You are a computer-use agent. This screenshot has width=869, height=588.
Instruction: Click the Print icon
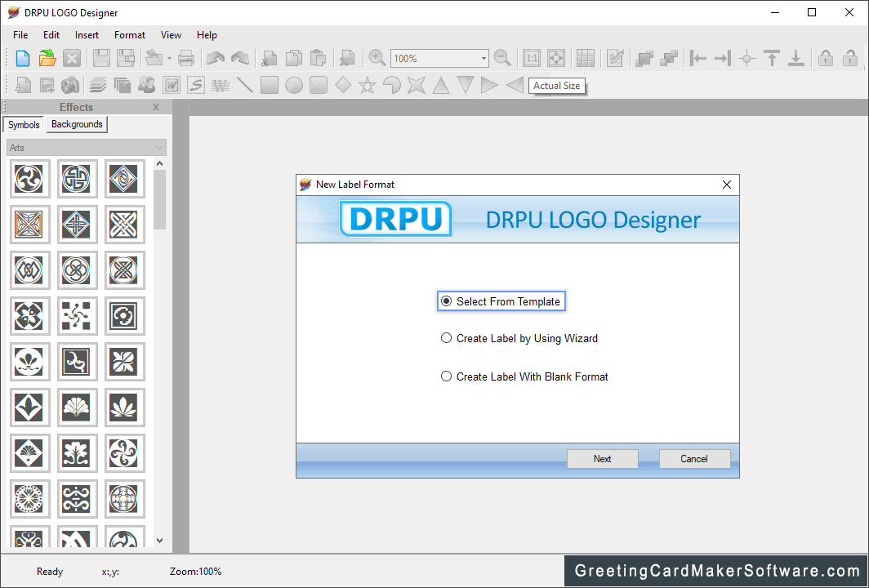click(x=186, y=58)
